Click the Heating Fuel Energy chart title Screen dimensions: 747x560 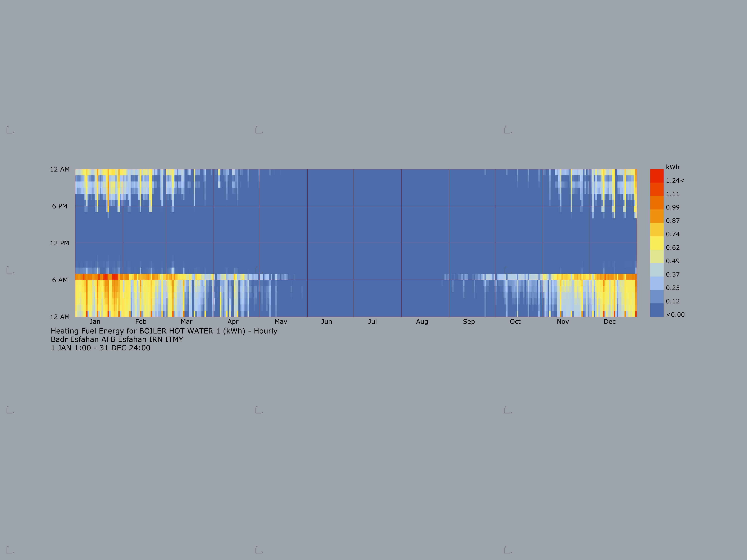point(164,331)
